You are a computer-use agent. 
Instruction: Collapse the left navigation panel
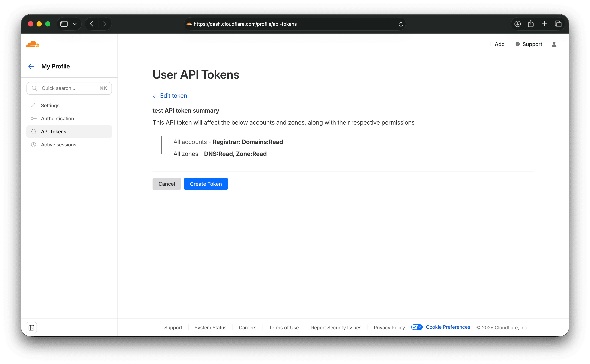tap(32, 327)
